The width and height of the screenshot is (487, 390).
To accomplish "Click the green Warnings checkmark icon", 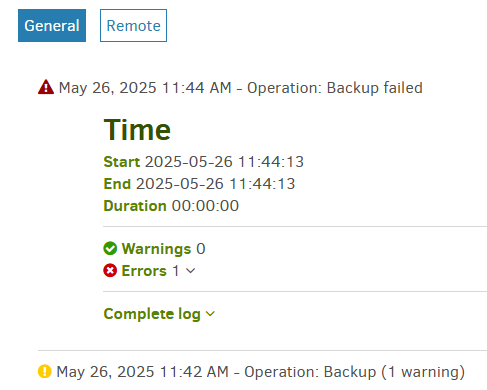I will [x=110, y=249].
